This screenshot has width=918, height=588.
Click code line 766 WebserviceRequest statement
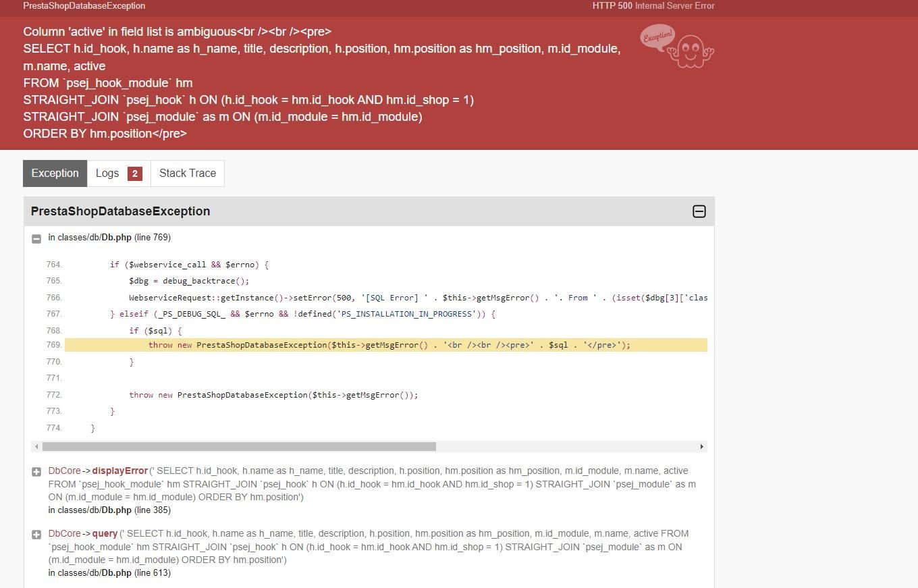(x=418, y=298)
